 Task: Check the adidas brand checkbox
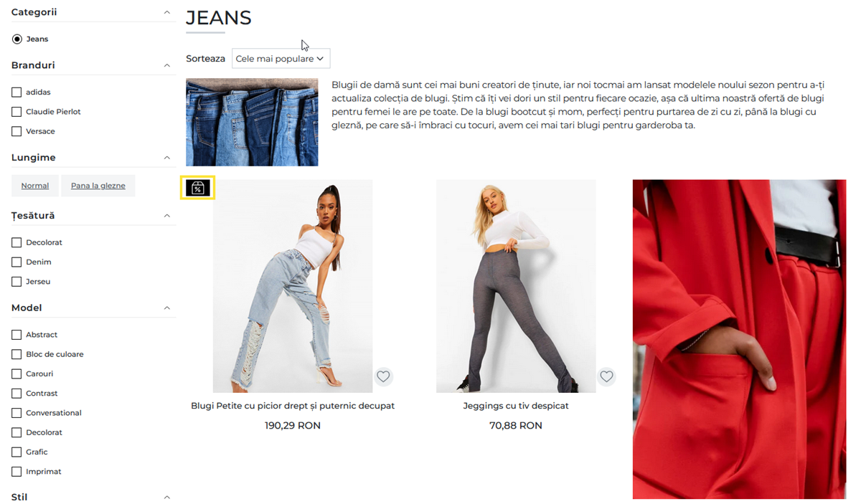[17, 92]
